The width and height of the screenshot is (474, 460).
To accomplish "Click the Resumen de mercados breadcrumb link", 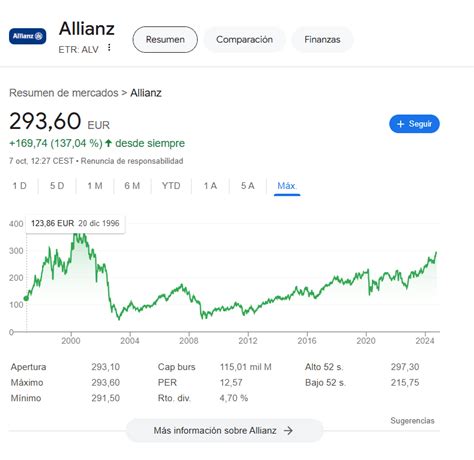I will [x=64, y=93].
